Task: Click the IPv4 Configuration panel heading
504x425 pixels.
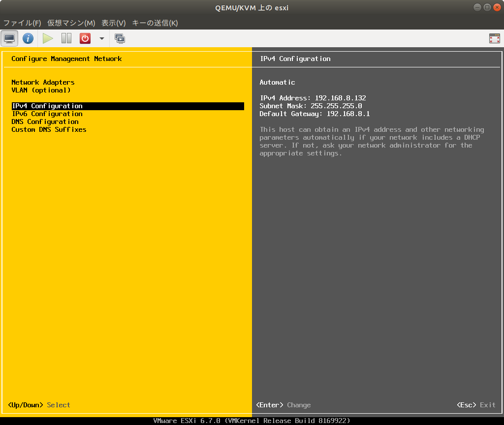Action: [x=295, y=59]
